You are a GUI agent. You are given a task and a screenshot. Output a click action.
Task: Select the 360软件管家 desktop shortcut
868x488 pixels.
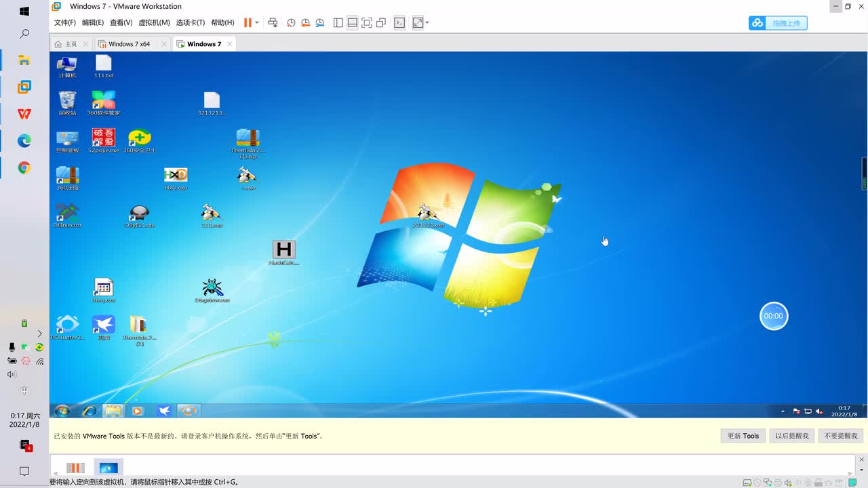(x=104, y=104)
